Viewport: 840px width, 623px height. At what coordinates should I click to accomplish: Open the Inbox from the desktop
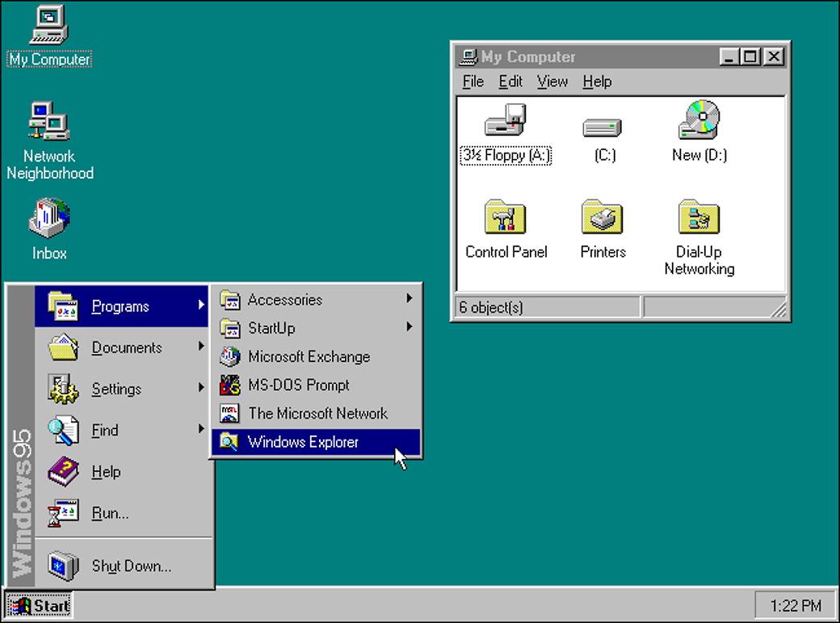pos(48,218)
